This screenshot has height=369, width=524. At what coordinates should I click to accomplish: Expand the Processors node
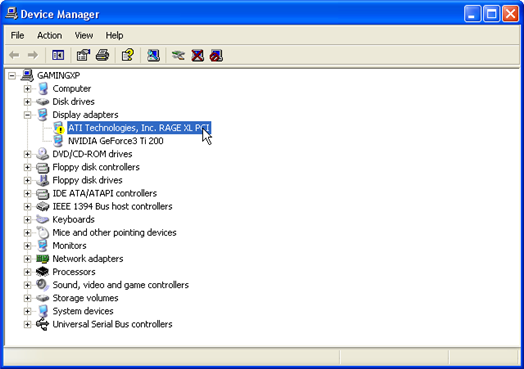click(27, 272)
